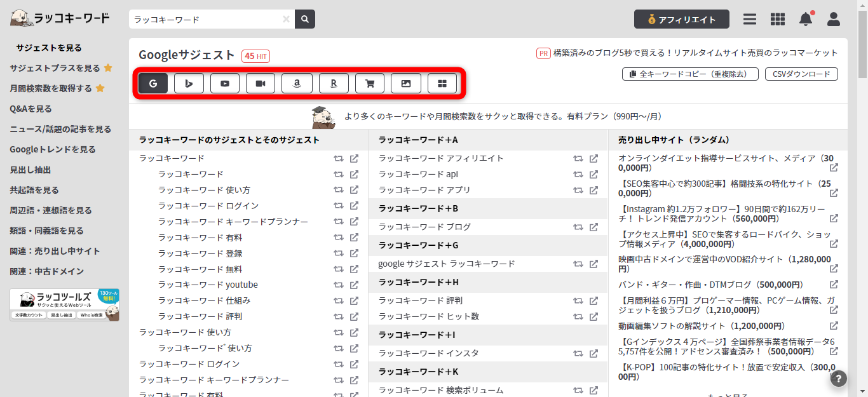Open 月間検索数を取得する in sidebar
This screenshot has width=868, height=397.
coord(51,88)
